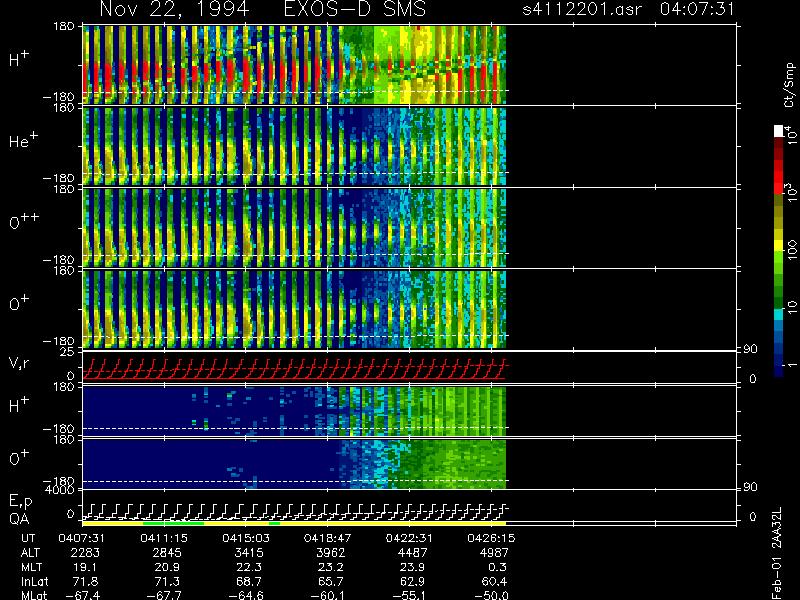Viewport: 800px width, 600px height.
Task: Click the "MLat" row label
Action: tap(34, 595)
